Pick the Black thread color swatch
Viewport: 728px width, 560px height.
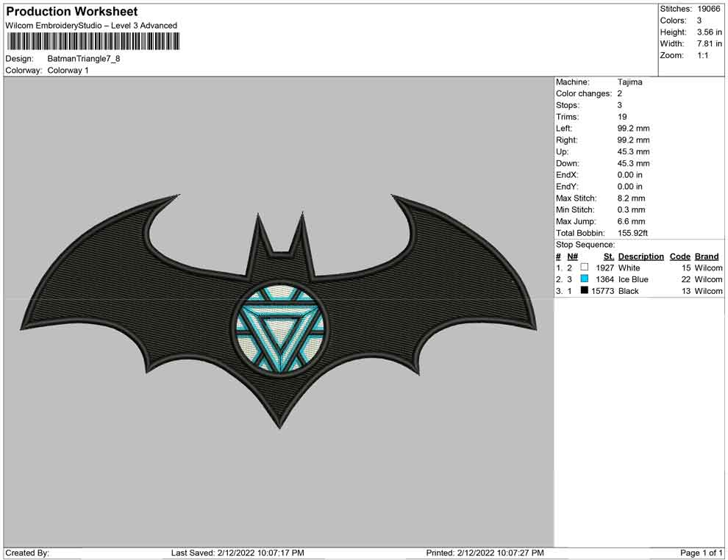tap(585, 292)
